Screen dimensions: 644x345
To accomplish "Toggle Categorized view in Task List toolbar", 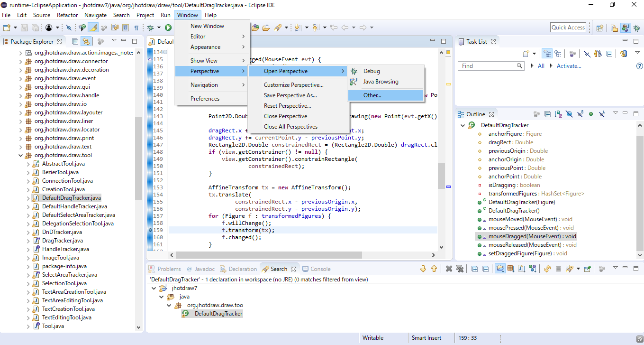I will pyautogui.click(x=546, y=54).
